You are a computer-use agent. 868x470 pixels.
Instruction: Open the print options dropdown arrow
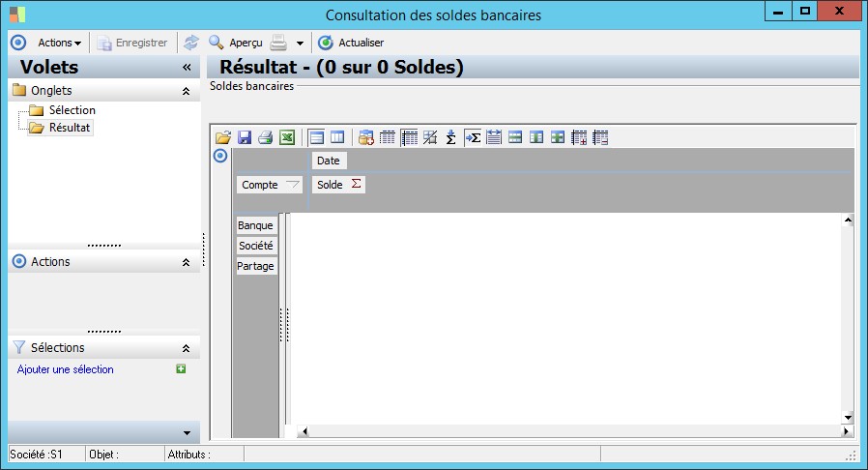tap(300, 44)
